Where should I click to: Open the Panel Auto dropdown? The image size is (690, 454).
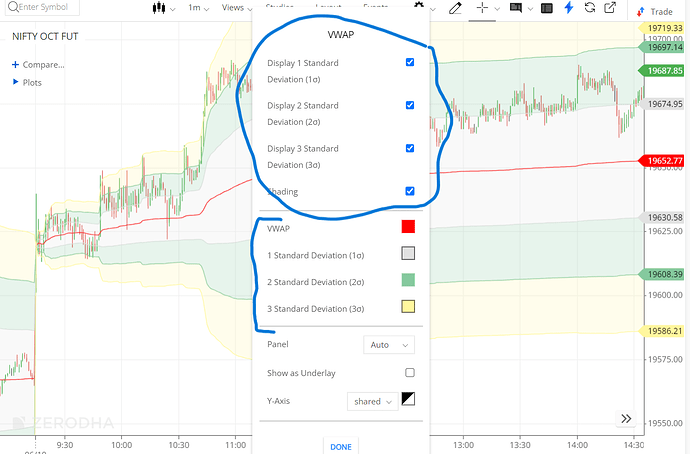point(388,344)
